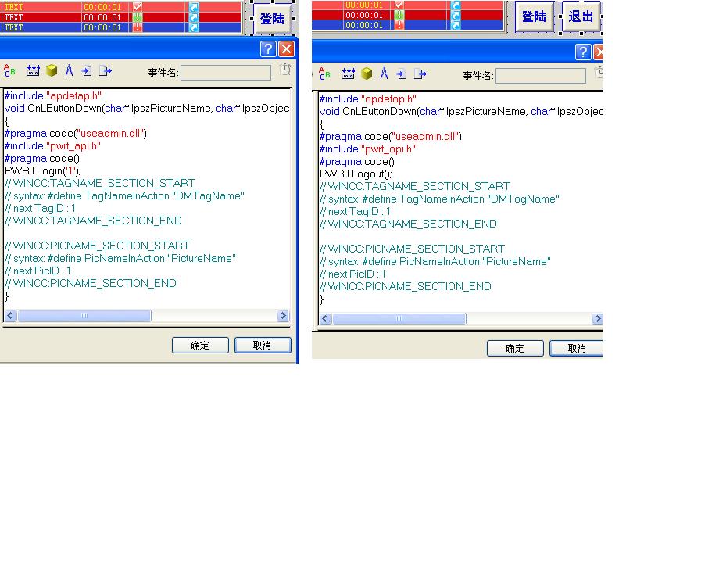
Task: Click the red exclamation icon in left alarm list's blue row
Action: 138,27
